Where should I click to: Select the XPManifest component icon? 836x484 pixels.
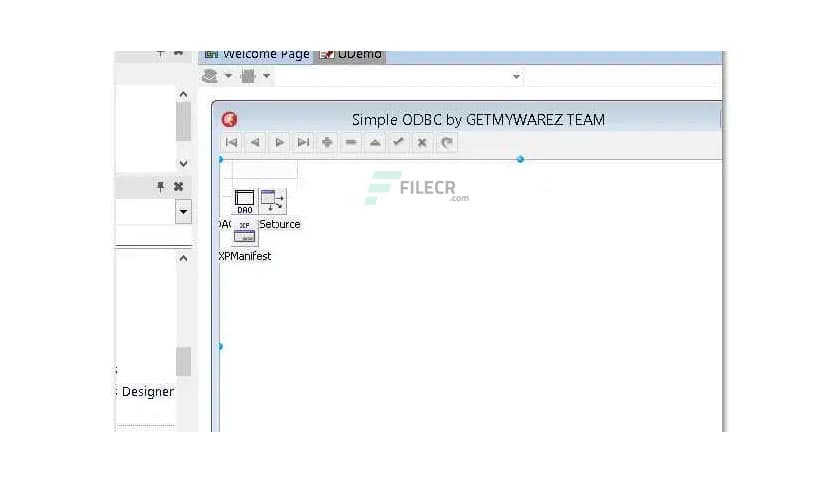coord(245,233)
